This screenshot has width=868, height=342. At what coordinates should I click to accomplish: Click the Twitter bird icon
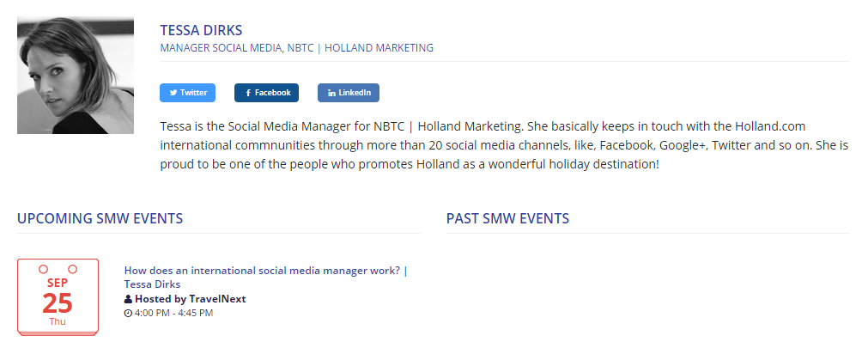[x=173, y=93]
